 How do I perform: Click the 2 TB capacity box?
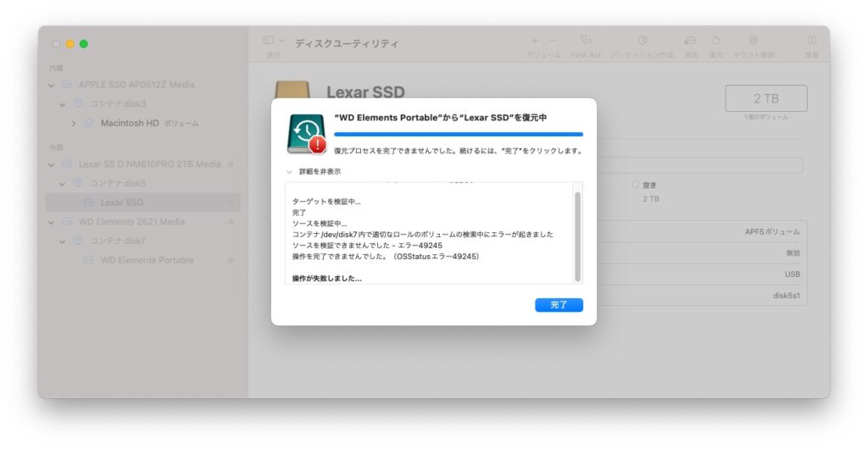tap(766, 98)
